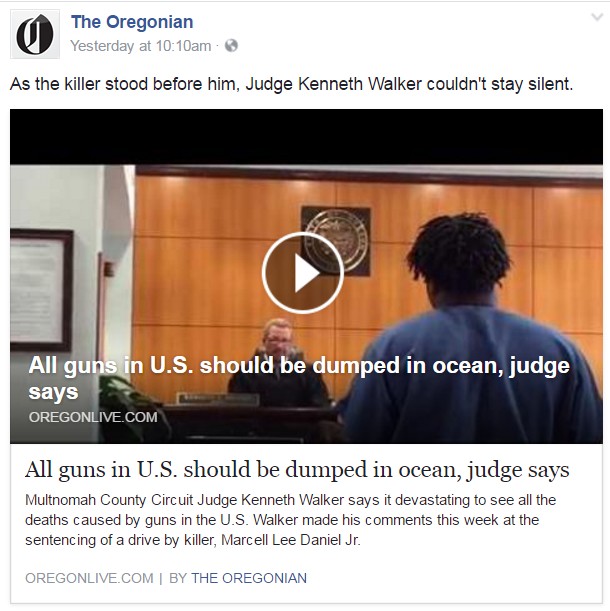Open the gray OREGONLIVE.COM source link in footer
The width and height of the screenshot is (610, 611).
tap(89, 578)
